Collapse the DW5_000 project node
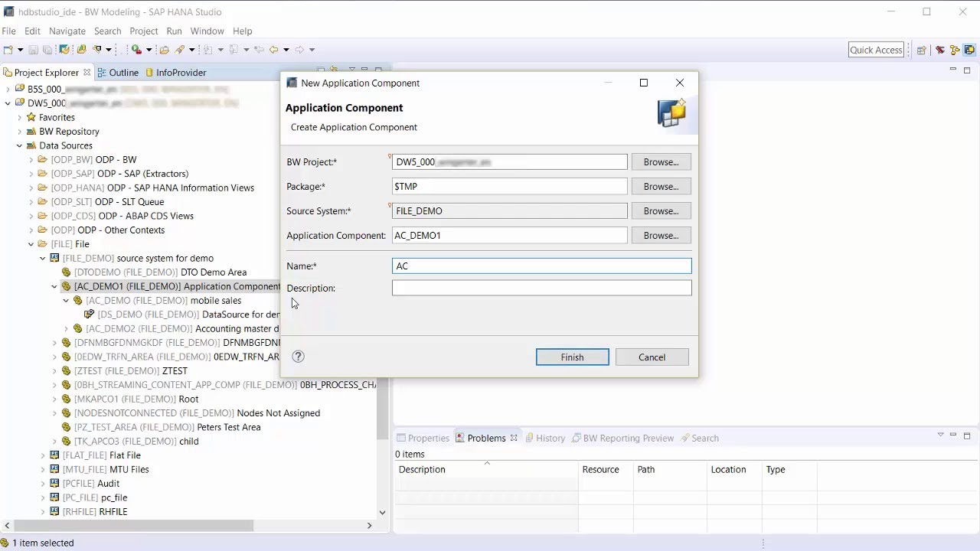Viewport: 980px width, 551px height. (x=8, y=103)
